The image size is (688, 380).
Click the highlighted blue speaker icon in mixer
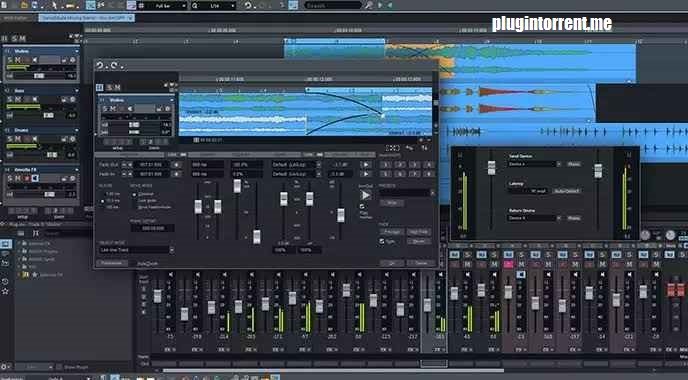521,274
